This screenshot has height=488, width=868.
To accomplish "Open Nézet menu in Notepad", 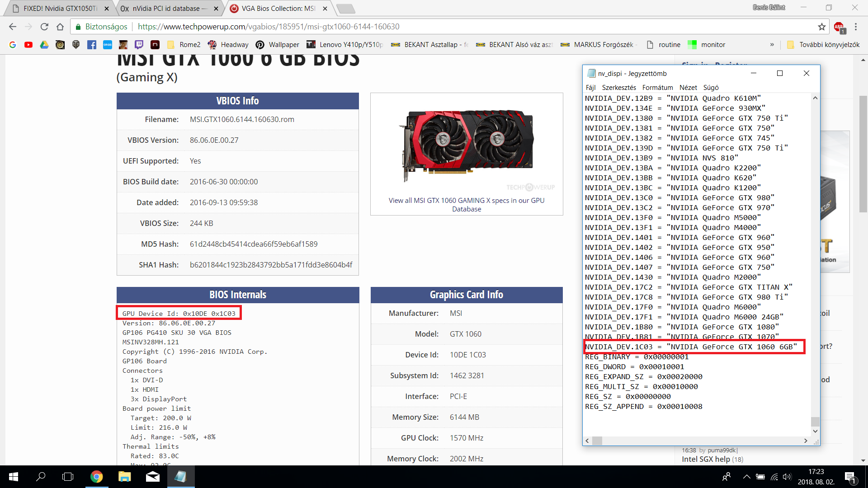I will (x=688, y=88).
